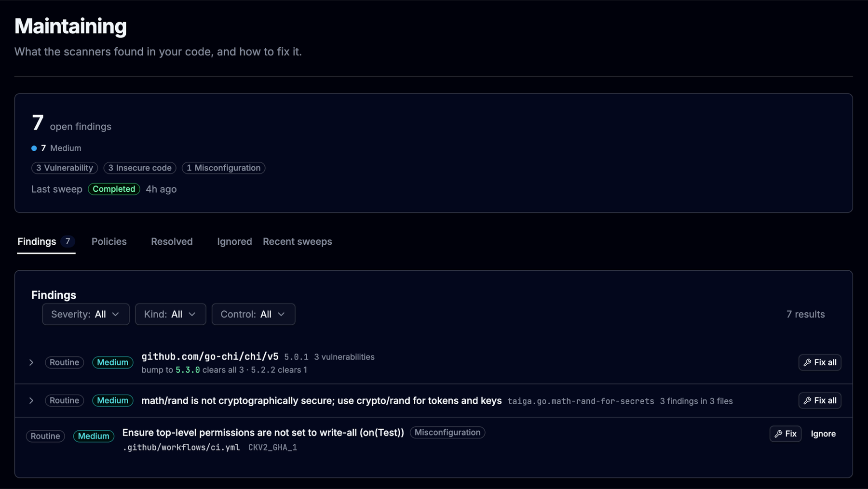Click the Routine badge on permissions row
This screenshot has height=489, width=868.
point(45,436)
